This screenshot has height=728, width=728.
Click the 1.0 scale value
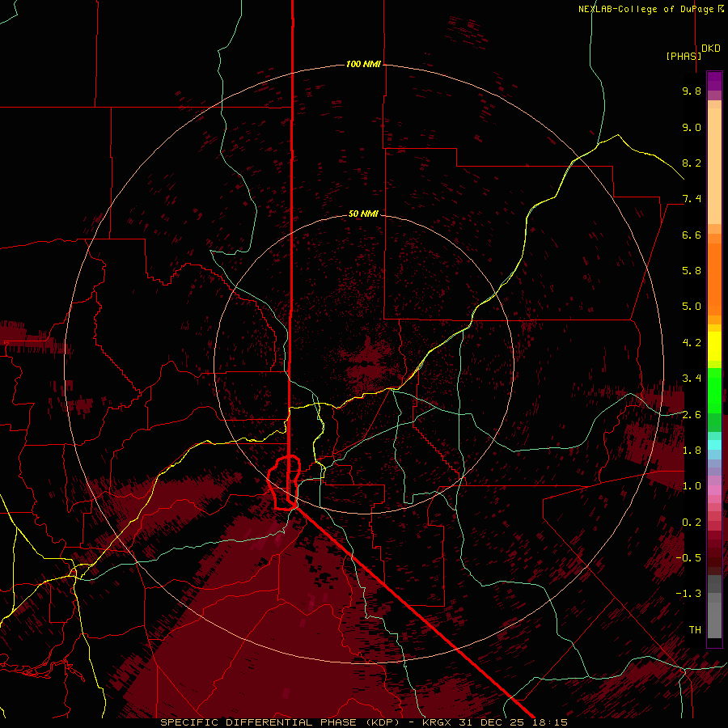[x=692, y=486]
